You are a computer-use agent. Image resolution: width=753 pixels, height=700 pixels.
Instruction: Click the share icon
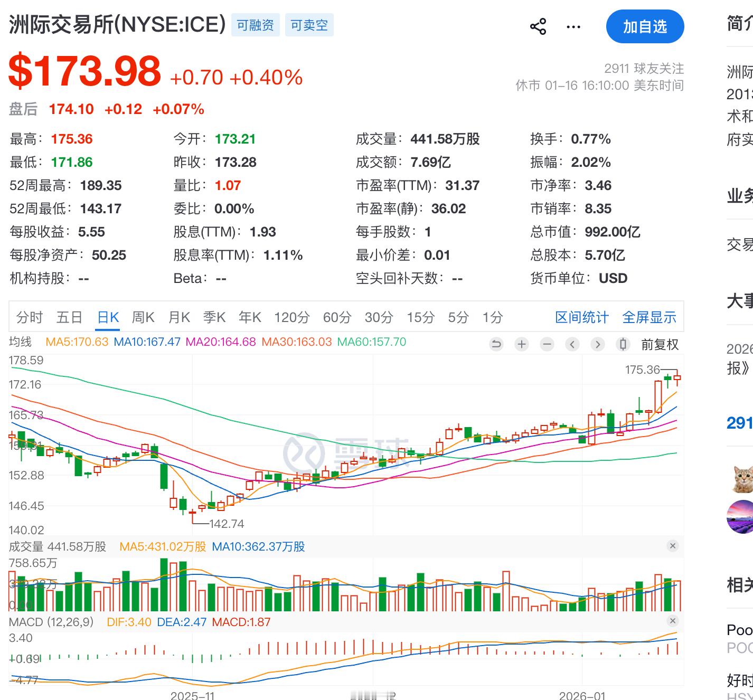click(538, 26)
